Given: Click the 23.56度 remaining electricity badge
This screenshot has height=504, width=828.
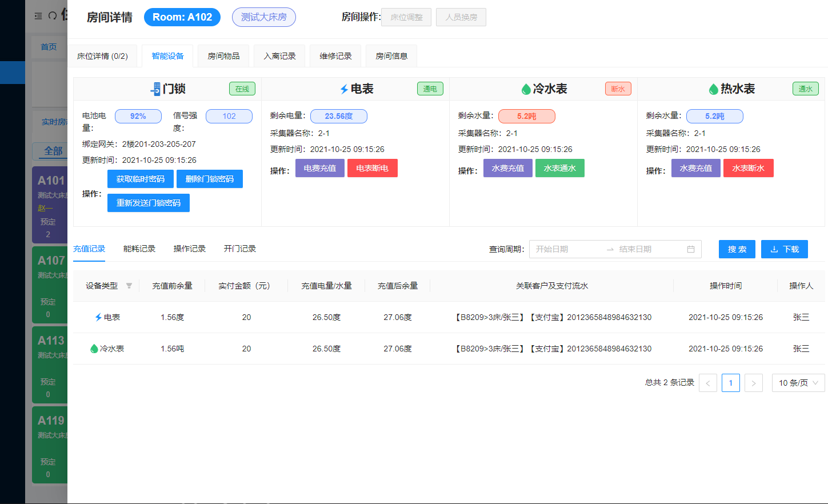Looking at the screenshot, I should 339,116.
